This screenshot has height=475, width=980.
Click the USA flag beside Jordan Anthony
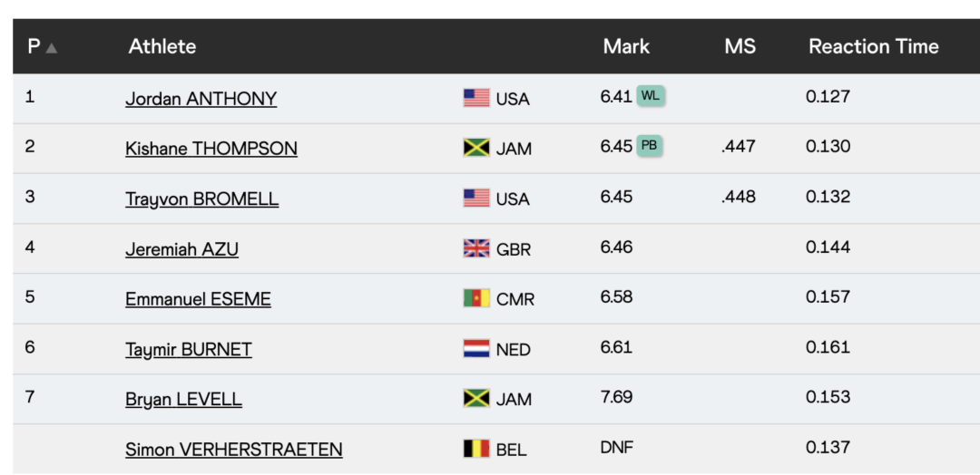476,98
